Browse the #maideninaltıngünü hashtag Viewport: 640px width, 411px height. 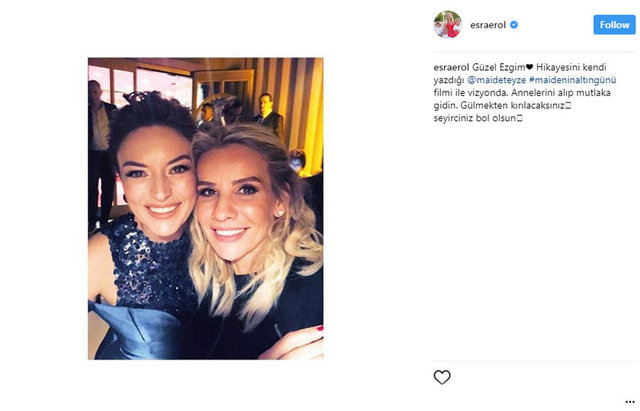point(573,80)
